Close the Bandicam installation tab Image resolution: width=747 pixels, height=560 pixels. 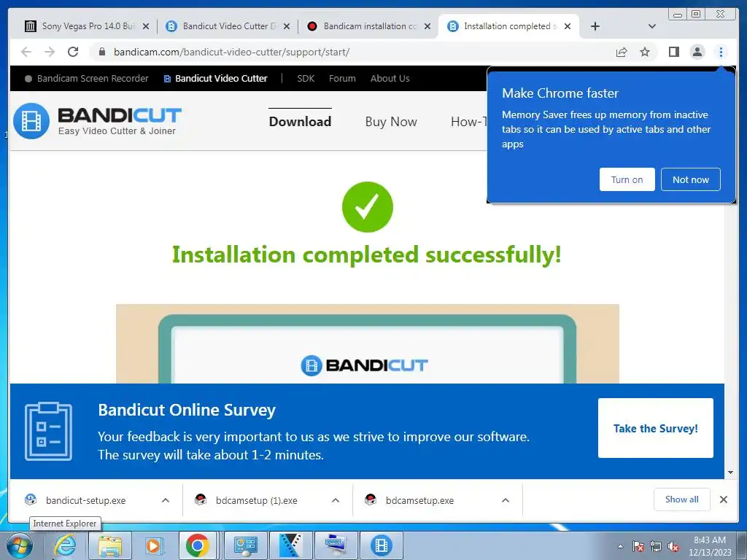click(427, 26)
